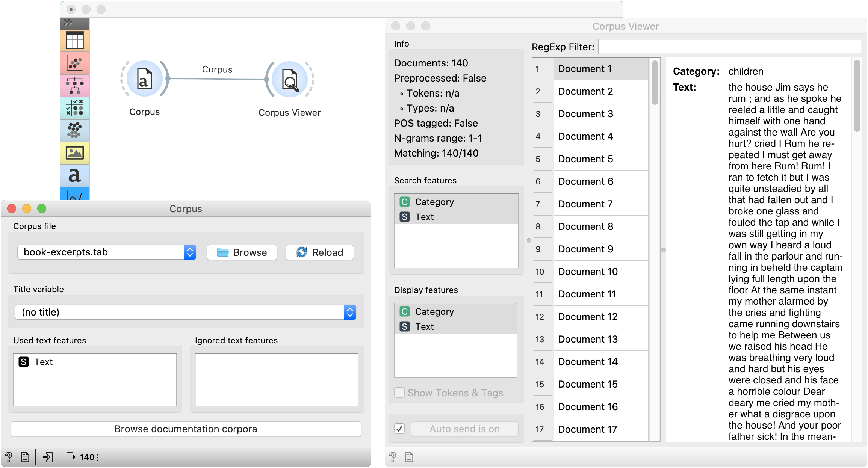Click the Browse button
The height and width of the screenshot is (468, 868).
(x=242, y=252)
